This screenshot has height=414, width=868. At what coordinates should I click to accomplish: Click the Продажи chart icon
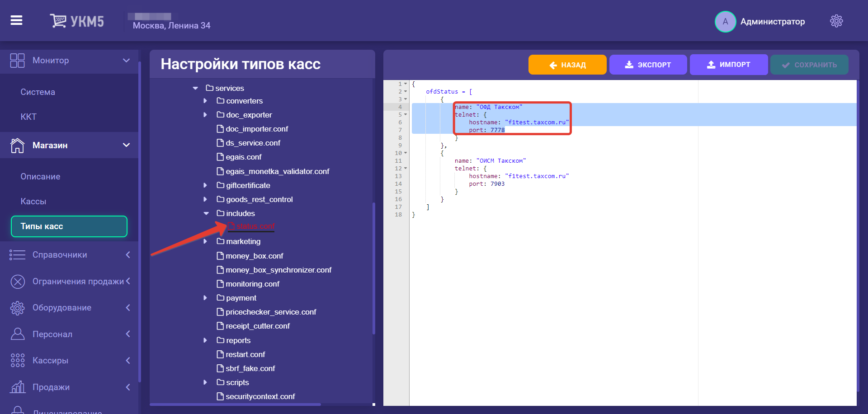[18, 387]
